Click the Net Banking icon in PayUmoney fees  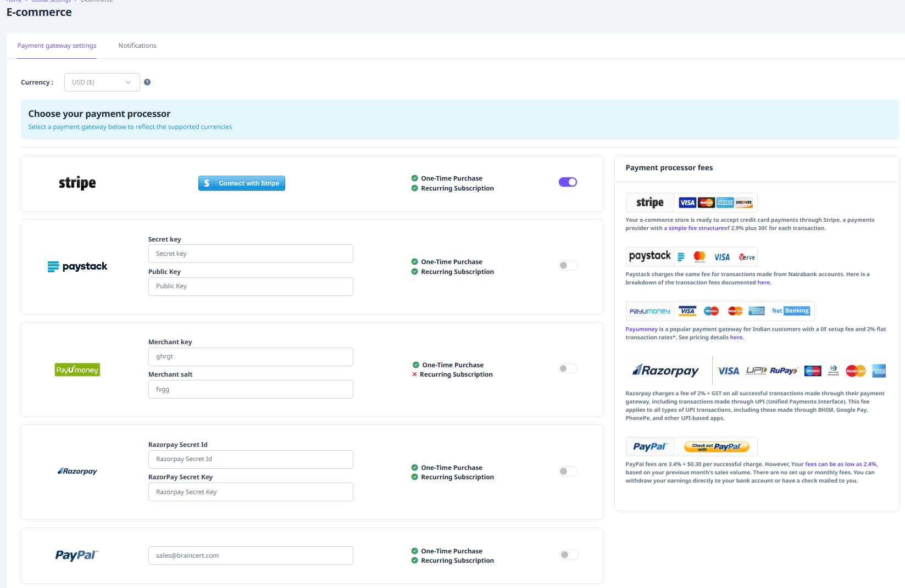click(x=790, y=311)
